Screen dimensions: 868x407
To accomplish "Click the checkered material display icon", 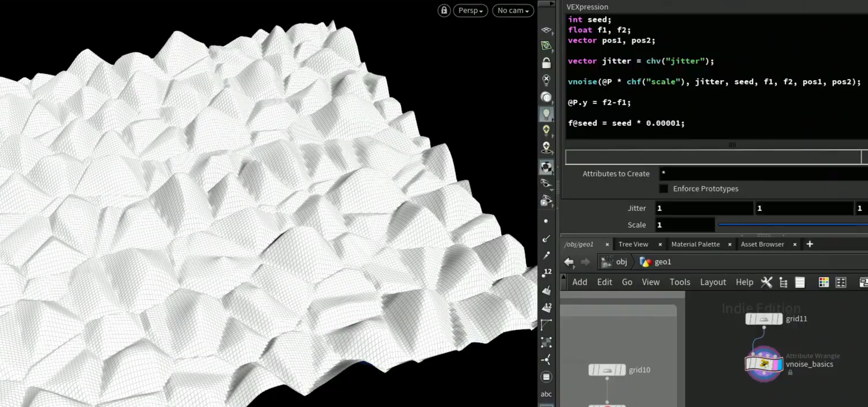I will [546, 167].
